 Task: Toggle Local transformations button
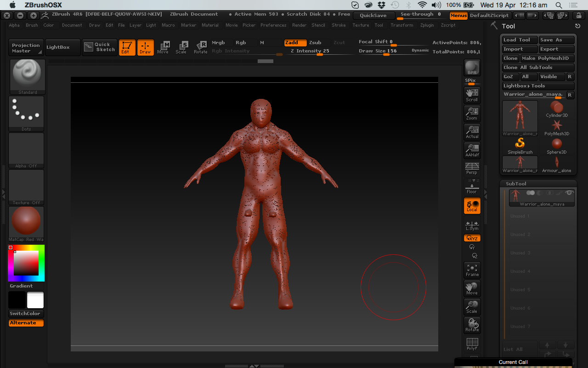(x=472, y=206)
